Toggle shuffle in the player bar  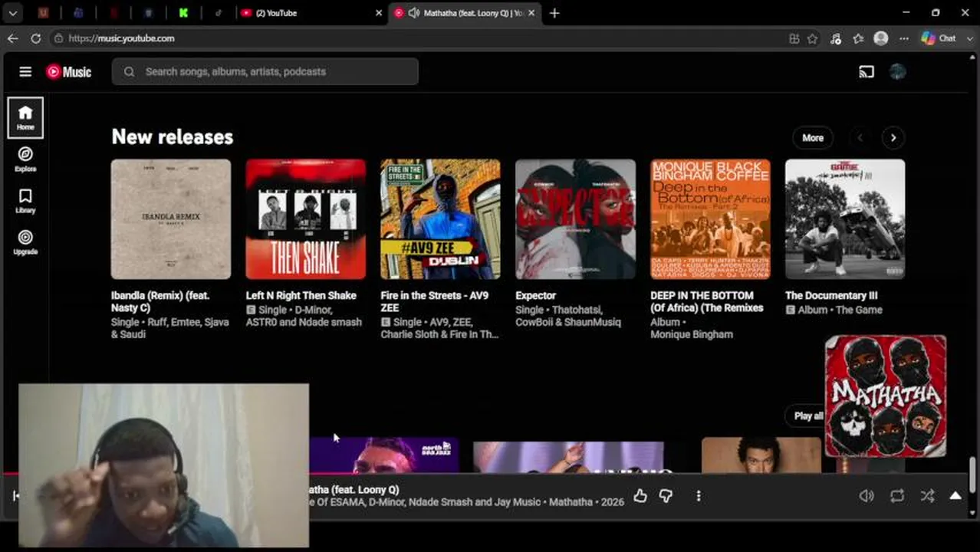coord(928,496)
